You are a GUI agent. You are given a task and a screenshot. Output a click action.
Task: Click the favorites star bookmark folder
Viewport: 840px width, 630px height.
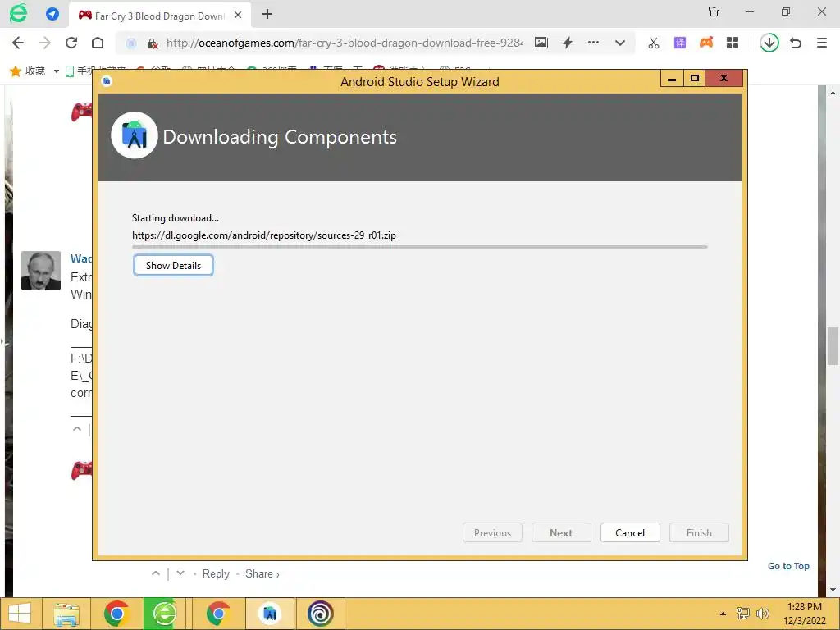(28, 71)
